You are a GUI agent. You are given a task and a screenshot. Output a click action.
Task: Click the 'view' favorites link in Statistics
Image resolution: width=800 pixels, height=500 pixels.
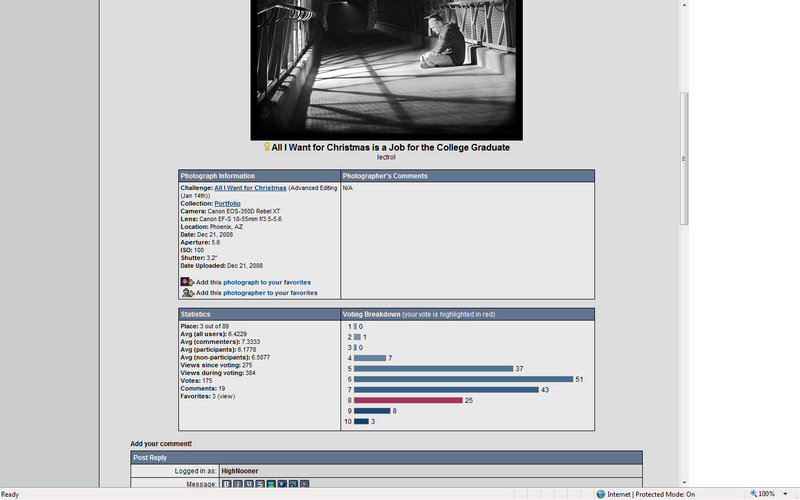pyautogui.click(x=226, y=396)
